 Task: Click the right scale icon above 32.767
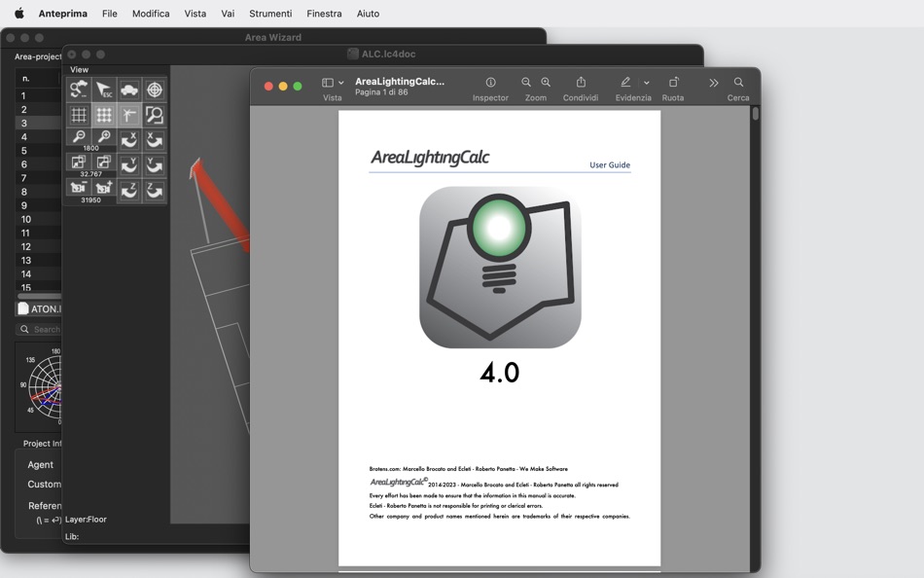coord(104,163)
